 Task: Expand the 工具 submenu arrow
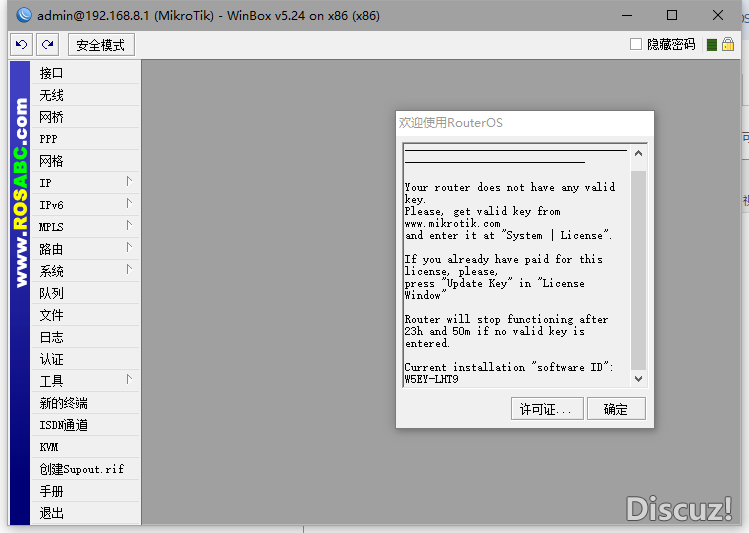pos(129,380)
